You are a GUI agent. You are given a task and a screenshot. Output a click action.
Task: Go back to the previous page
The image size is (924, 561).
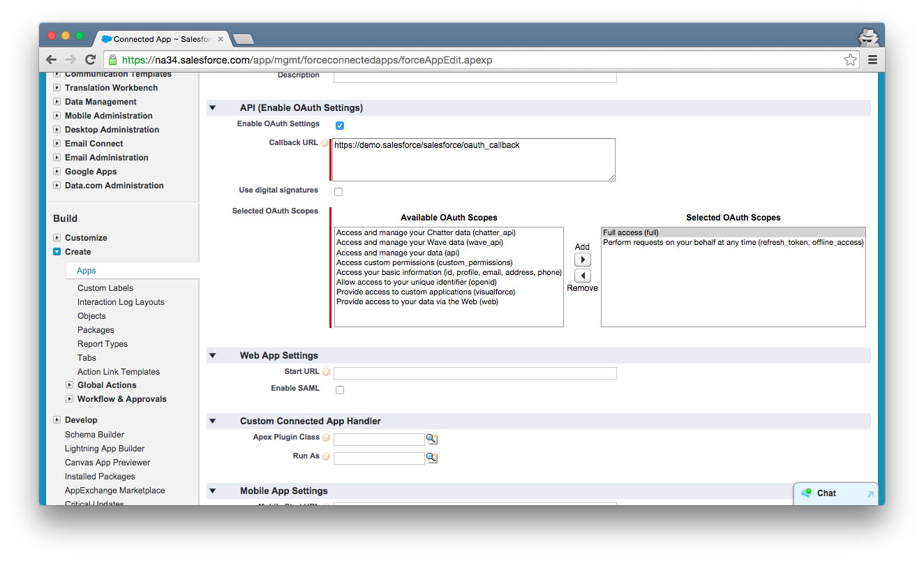[x=51, y=60]
